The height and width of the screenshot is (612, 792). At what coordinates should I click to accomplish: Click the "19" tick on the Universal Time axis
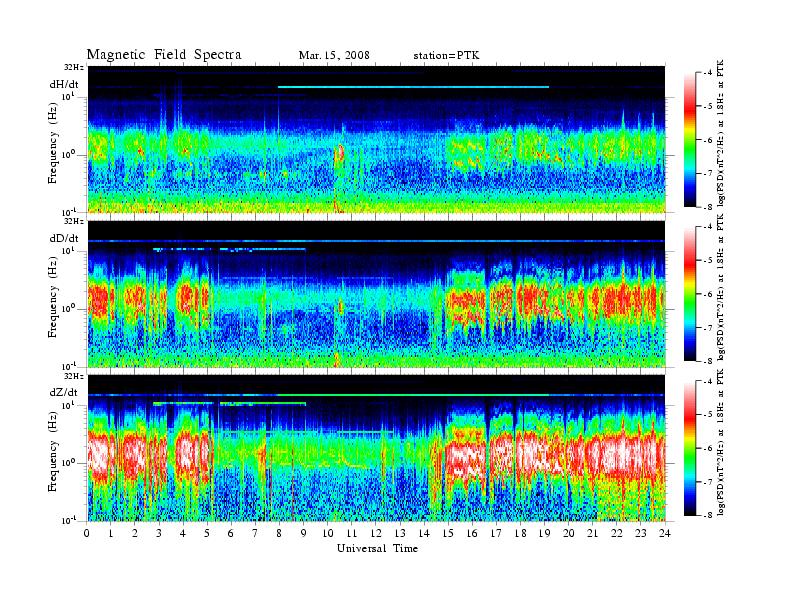[544, 534]
